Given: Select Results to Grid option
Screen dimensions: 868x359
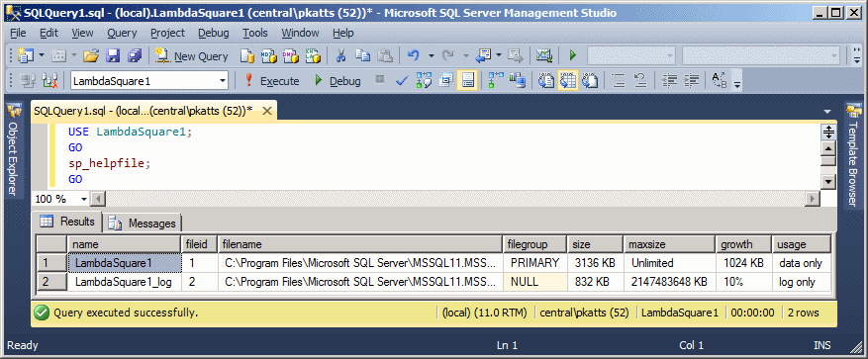Looking at the screenshot, I should tap(568, 81).
